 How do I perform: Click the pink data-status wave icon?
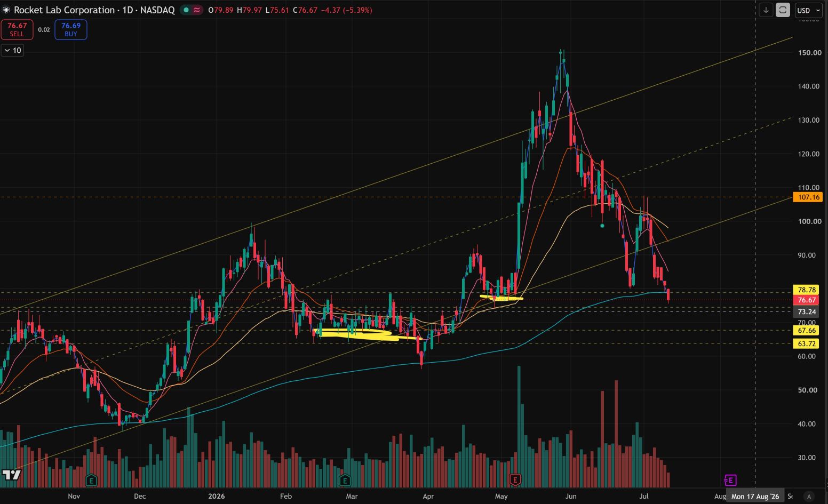(197, 10)
